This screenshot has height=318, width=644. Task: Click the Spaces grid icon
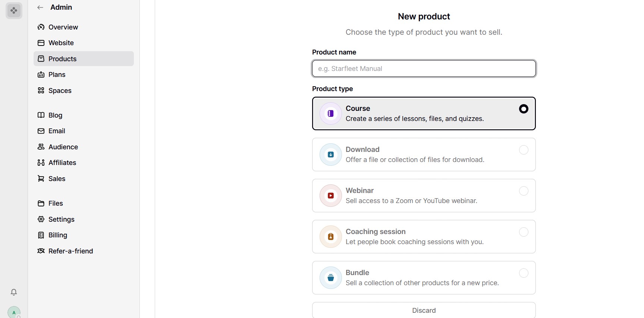41,90
